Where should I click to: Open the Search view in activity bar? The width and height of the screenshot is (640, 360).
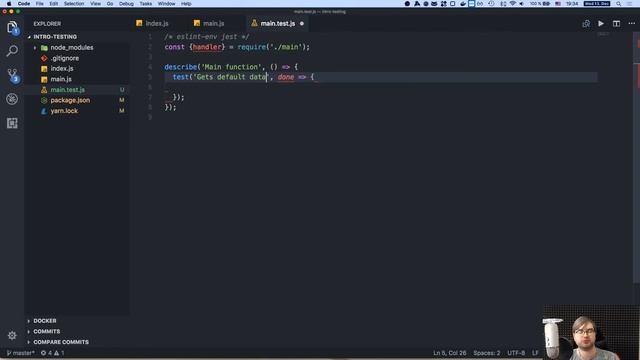pyautogui.click(x=12, y=51)
